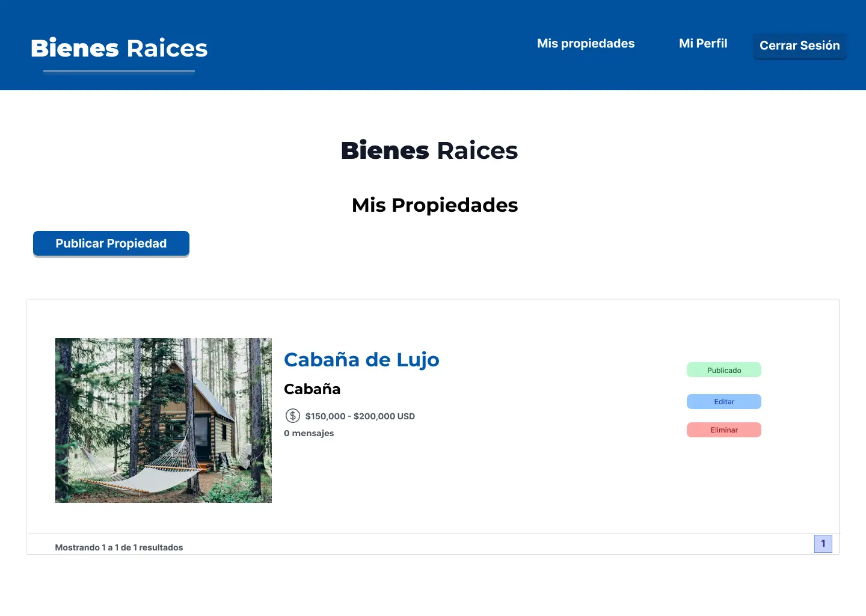Click the Mostrando 1 a 1 results text
Viewport: 866px width, 616px height.
click(x=119, y=547)
